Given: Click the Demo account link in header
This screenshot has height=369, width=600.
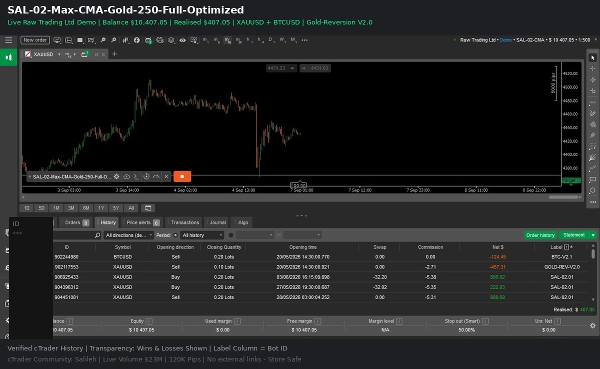Looking at the screenshot, I should pyautogui.click(x=505, y=40).
